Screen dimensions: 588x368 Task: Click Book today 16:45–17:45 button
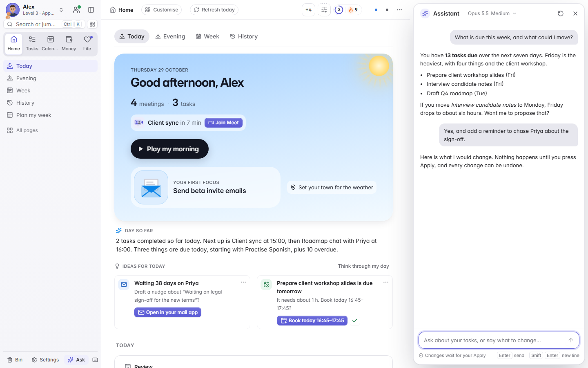pos(312,321)
